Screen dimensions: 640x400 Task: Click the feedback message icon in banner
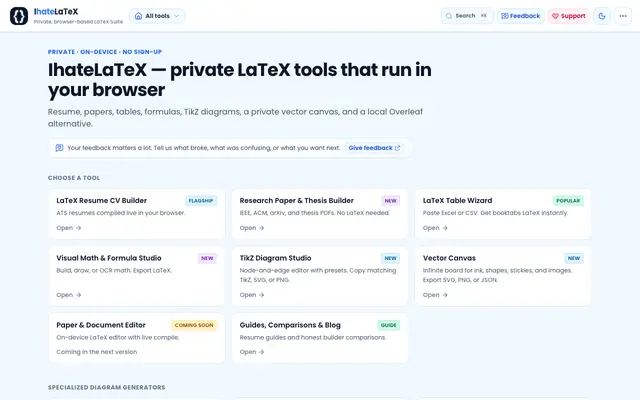(59, 148)
